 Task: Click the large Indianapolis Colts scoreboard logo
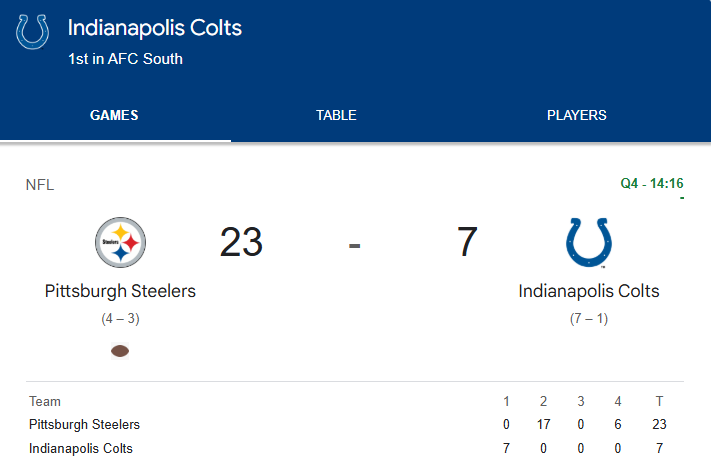588,243
